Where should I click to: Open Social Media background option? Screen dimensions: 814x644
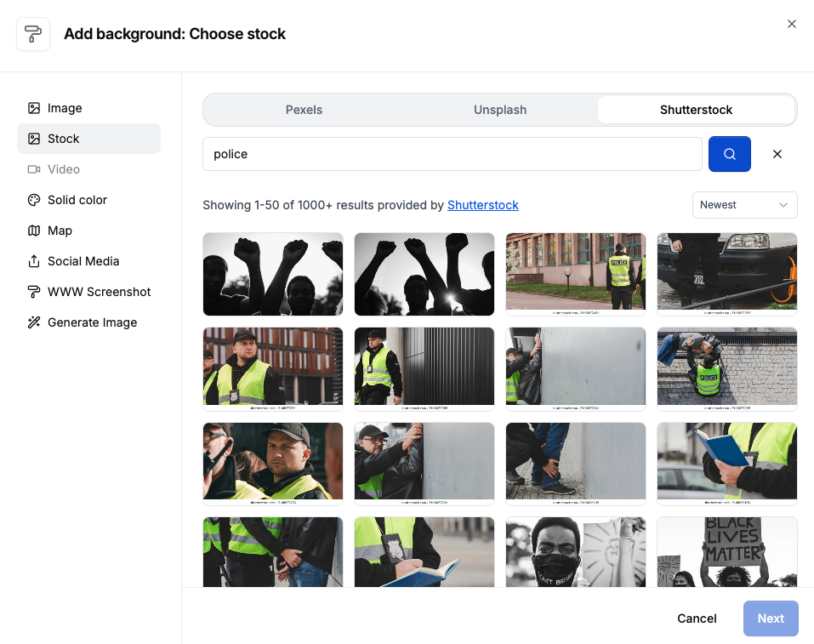click(x=88, y=261)
